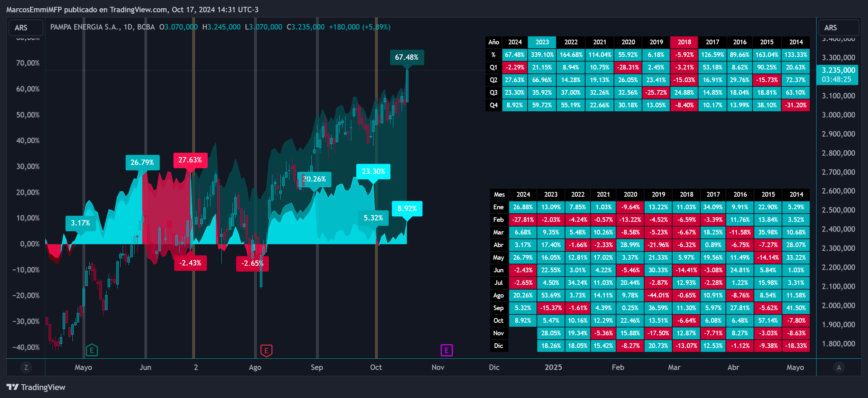Image resolution: width=868 pixels, height=398 pixels.
Task: Click the -27.81% Feb 2024 cell
Action: coord(523,220)
